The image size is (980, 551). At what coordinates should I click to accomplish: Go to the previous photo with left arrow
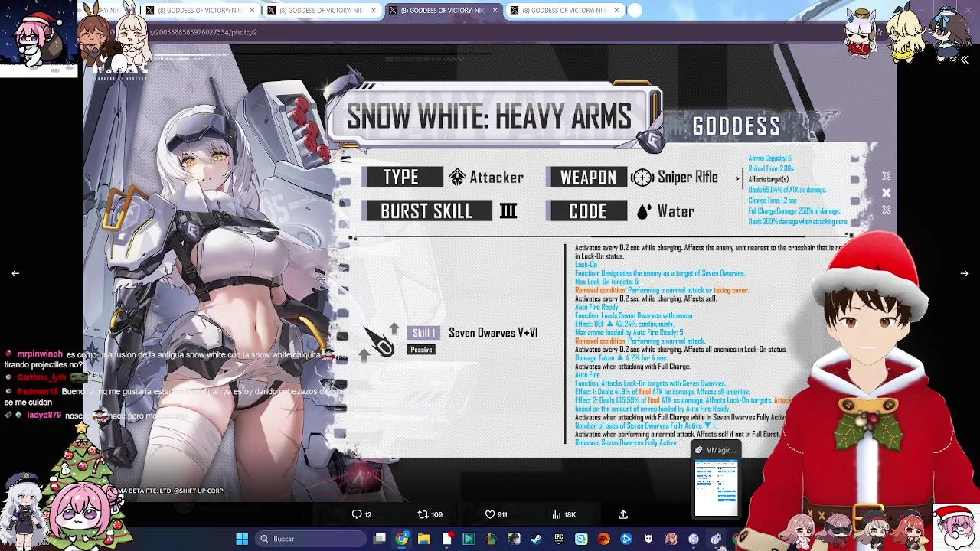(15, 273)
